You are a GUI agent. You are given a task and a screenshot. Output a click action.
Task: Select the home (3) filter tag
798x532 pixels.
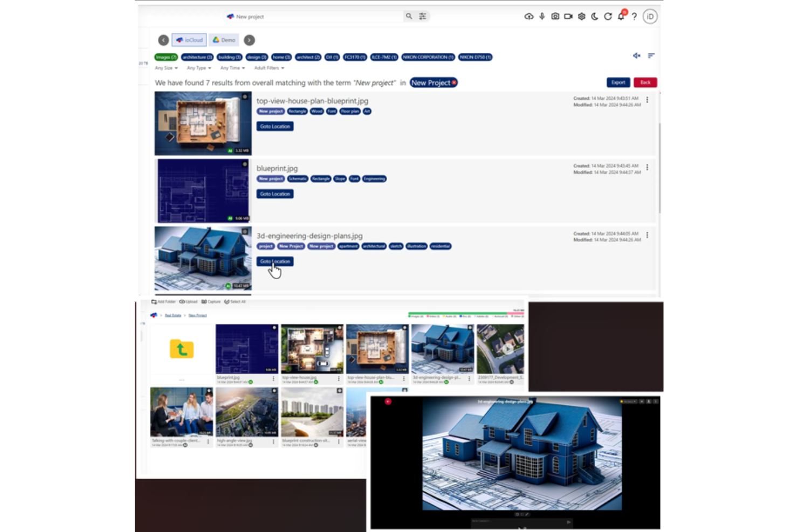pos(281,57)
